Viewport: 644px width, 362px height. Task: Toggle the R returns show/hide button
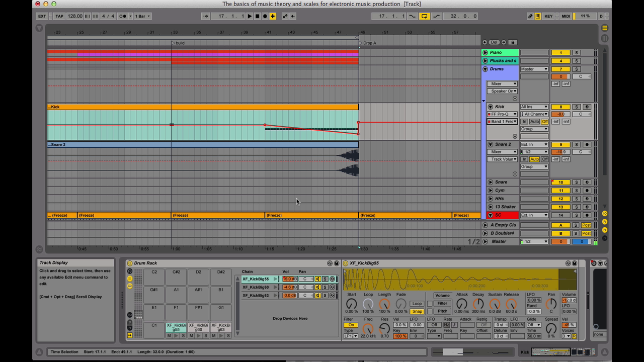[605, 222]
